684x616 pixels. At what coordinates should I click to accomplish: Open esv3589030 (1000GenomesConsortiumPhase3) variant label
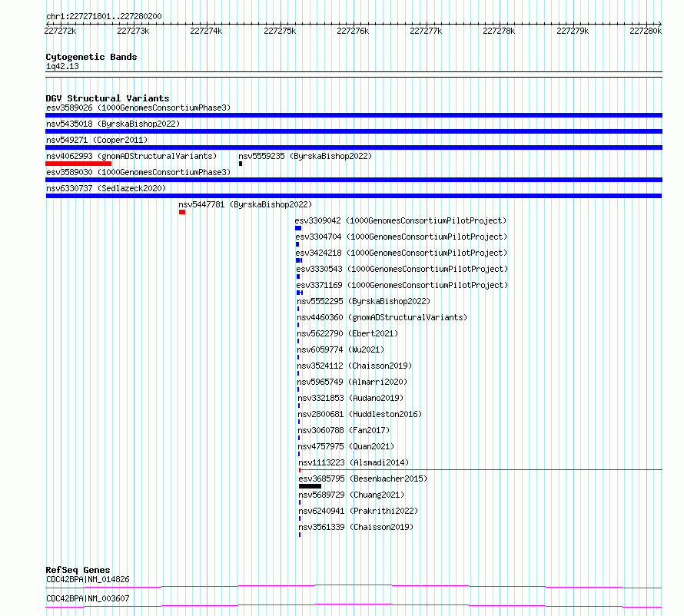coord(138,172)
